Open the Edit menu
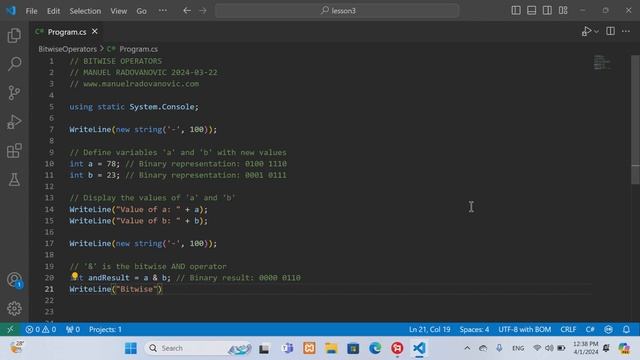This screenshot has width=640, height=360. coord(53,11)
